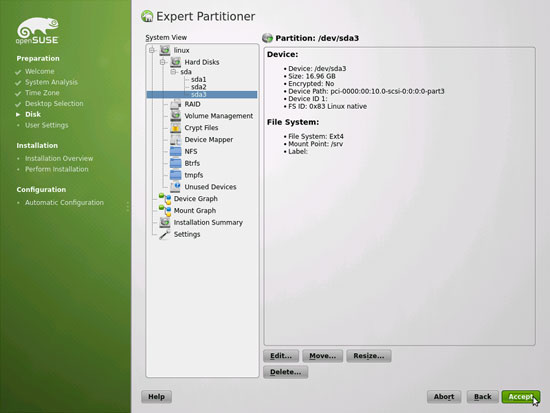The image size is (550, 413).
Task: Click the Btrfs folder icon
Action: coord(176,163)
